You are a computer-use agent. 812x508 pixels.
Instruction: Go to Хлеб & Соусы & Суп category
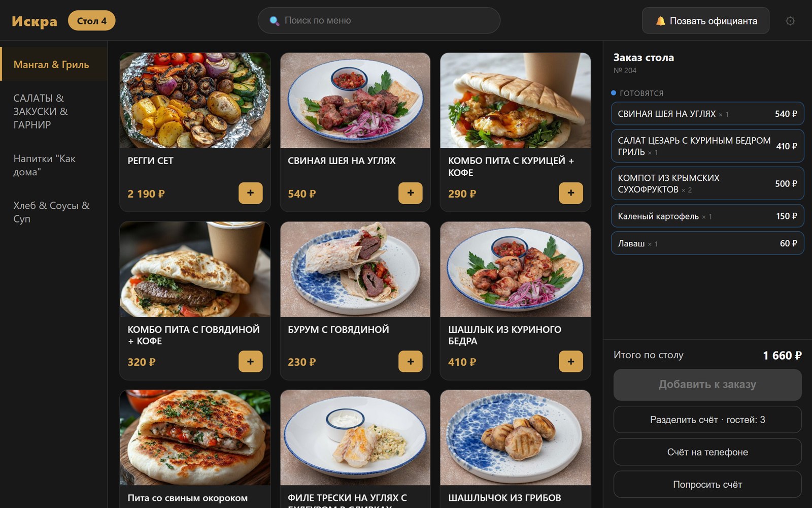[x=54, y=212]
